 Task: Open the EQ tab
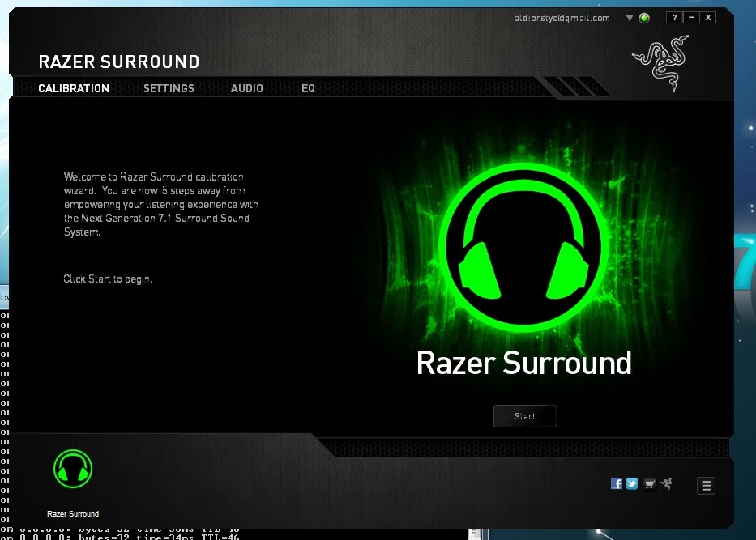coord(308,88)
